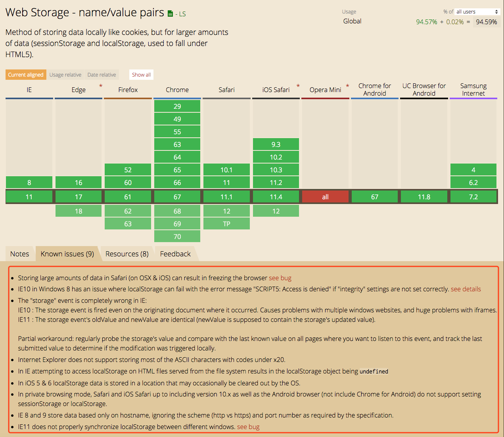Click the Edge browser column header
This screenshot has width=504, height=437.
tap(79, 90)
